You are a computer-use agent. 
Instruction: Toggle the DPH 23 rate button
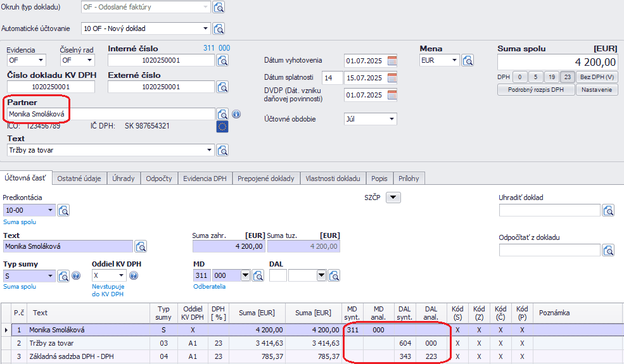tap(568, 77)
